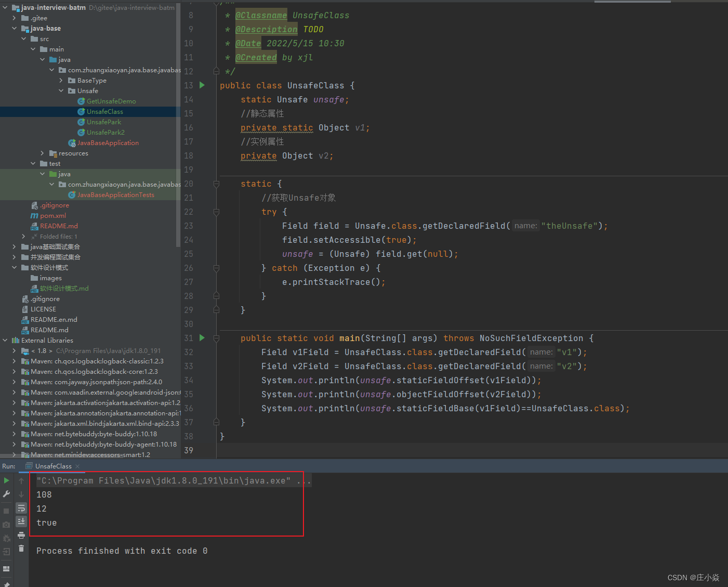Expand the BaseType package
This screenshot has height=587, width=728.
tap(61, 81)
